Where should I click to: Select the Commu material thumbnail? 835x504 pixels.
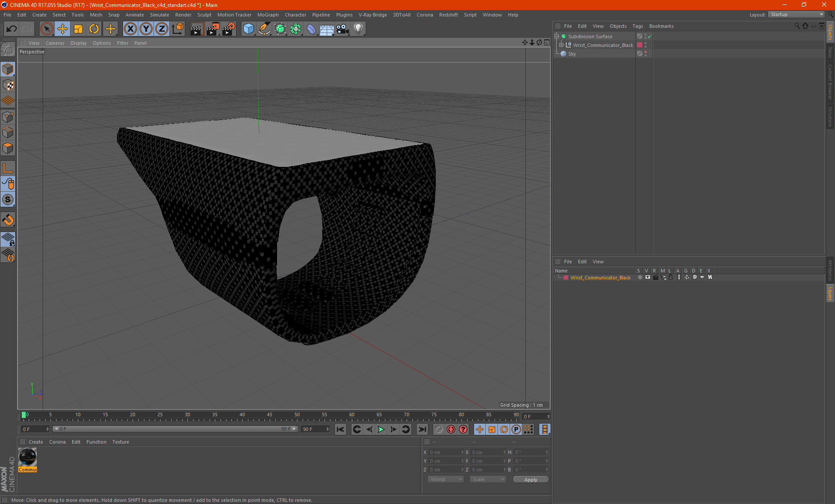(x=28, y=457)
